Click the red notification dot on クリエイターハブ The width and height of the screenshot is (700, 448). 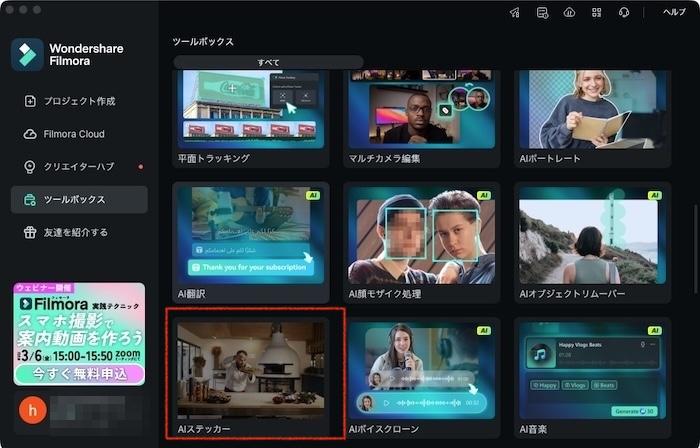[141, 167]
